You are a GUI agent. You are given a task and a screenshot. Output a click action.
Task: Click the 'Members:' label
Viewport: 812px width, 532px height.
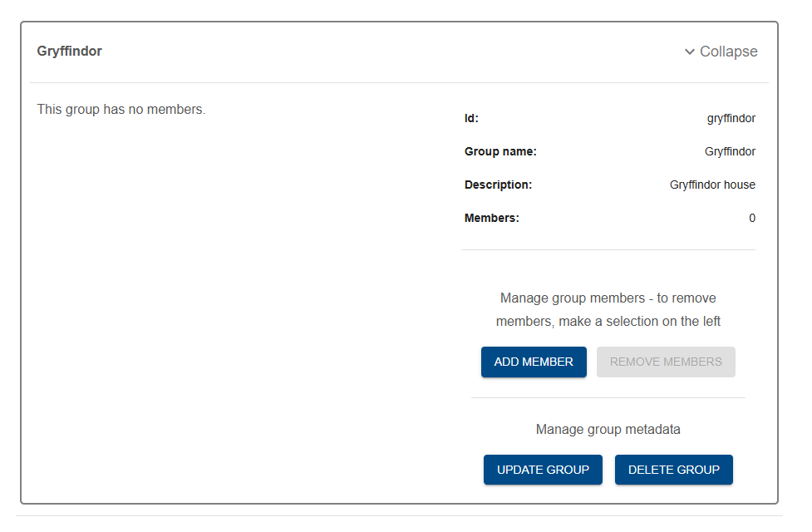click(491, 218)
